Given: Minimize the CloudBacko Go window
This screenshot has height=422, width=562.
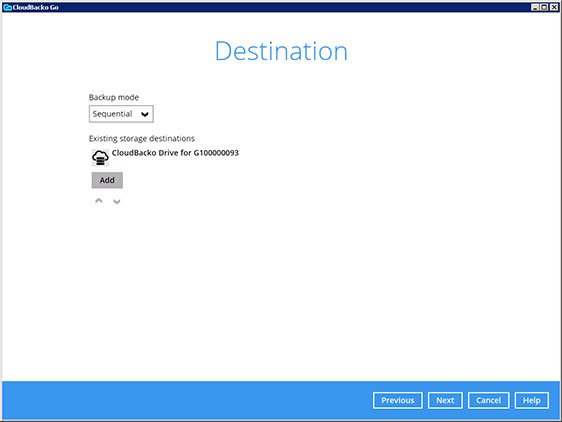Looking at the screenshot, I should tap(534, 7).
